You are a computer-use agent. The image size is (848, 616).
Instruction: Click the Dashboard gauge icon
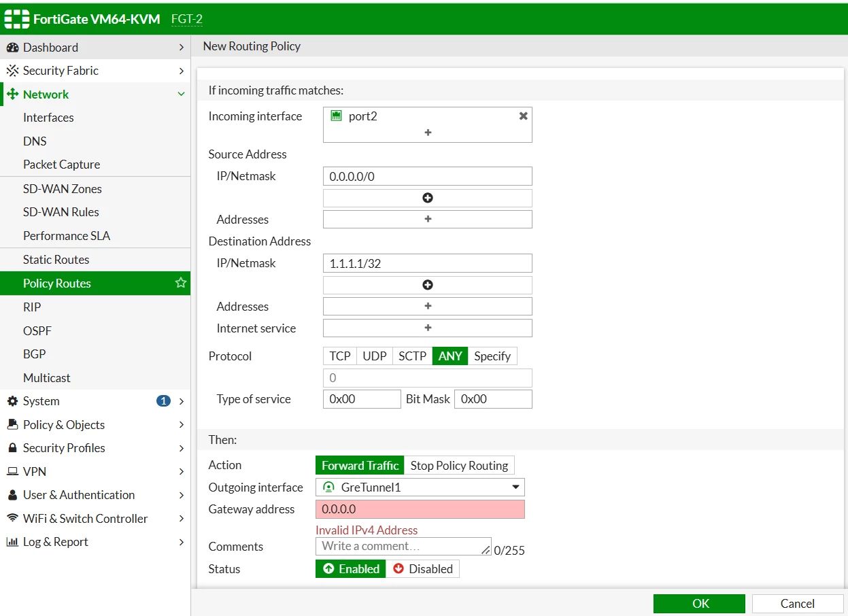[x=12, y=48]
